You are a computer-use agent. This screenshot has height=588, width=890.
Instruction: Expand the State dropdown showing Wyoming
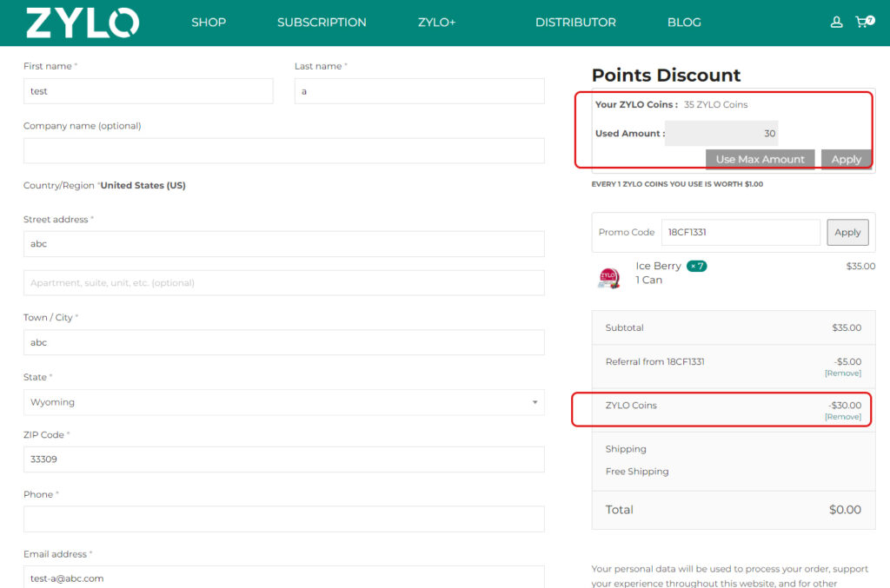click(x=283, y=402)
